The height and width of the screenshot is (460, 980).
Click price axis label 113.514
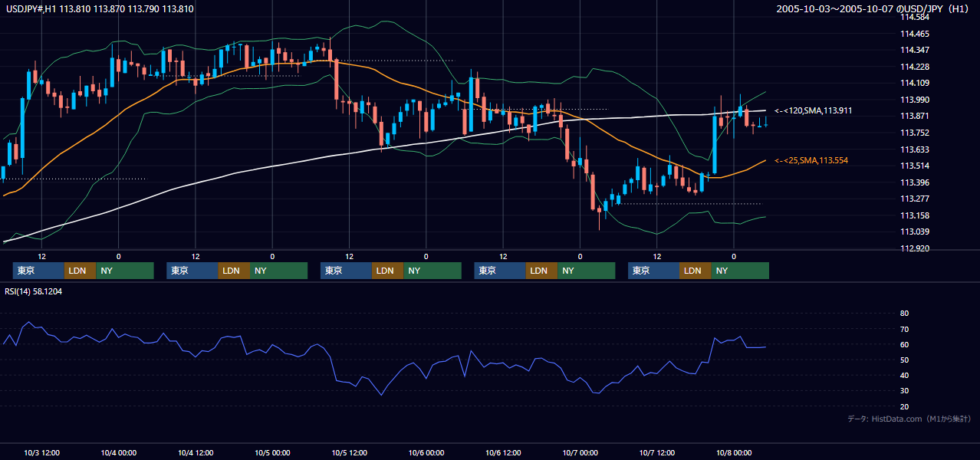point(914,166)
